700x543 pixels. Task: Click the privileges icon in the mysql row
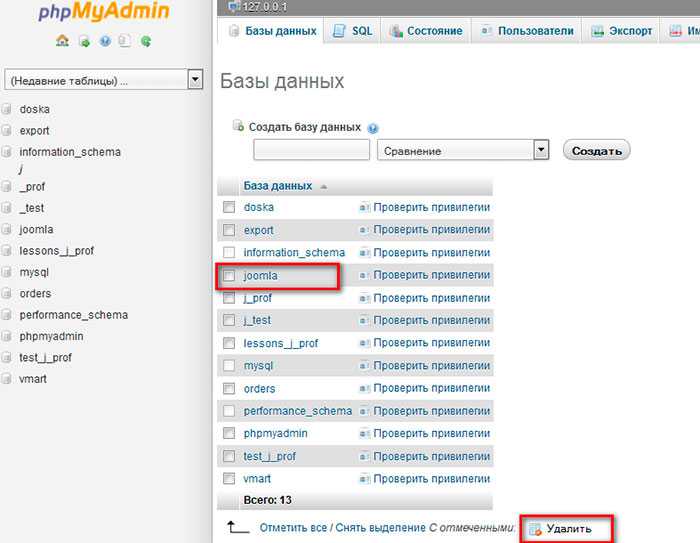click(x=365, y=366)
